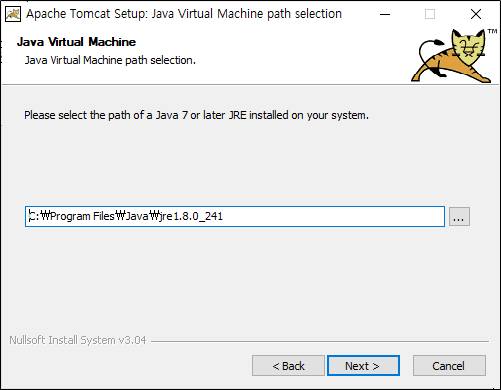Click the disabled maximize button
Screen dimensions: 501x390
(x=430, y=14)
